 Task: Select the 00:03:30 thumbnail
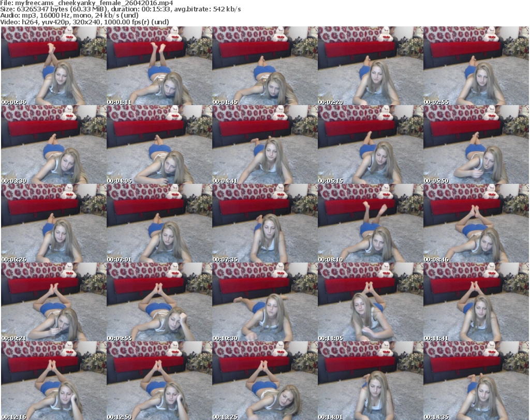tap(53, 144)
